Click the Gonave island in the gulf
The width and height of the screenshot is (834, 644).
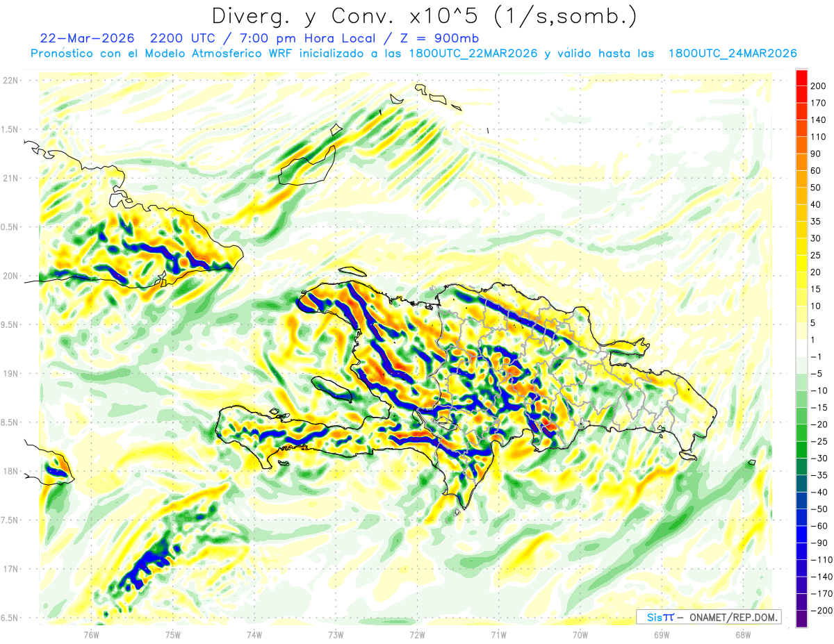332,388
